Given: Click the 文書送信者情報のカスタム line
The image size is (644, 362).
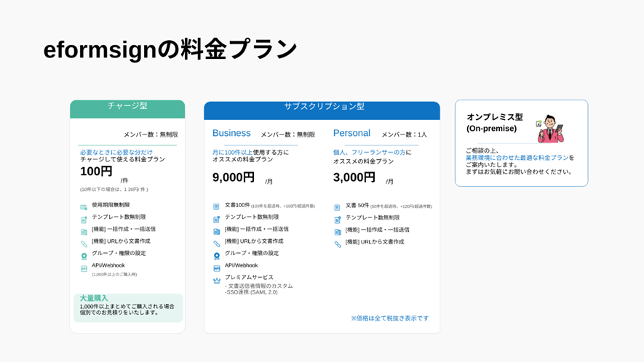Looking at the screenshot, I should coord(259,286).
